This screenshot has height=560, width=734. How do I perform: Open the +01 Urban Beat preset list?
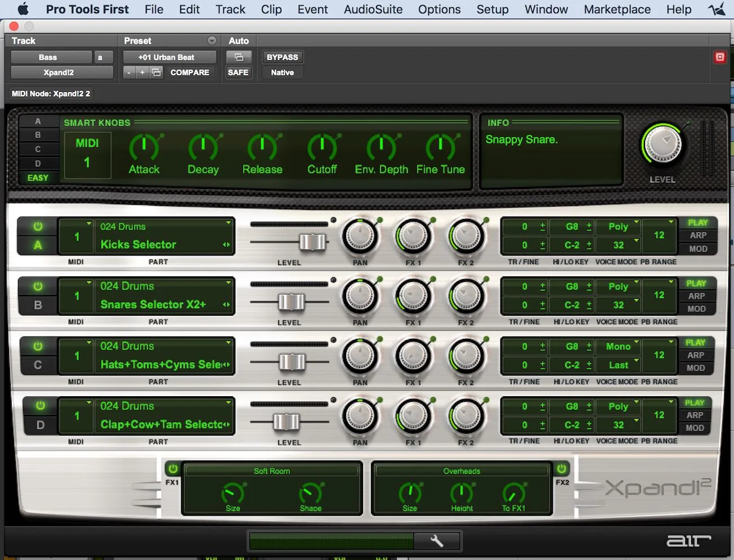tap(169, 57)
